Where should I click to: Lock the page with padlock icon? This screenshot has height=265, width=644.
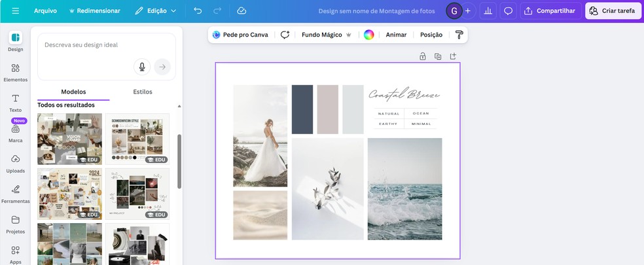(423, 56)
